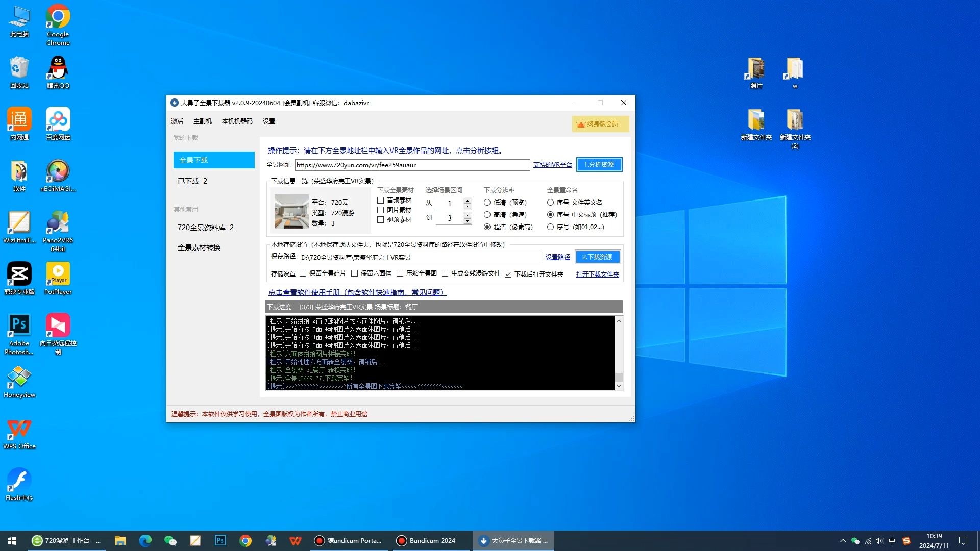Viewport: 980px width, 551px height.
Task: Open the 主副机 menu
Action: tap(202, 121)
